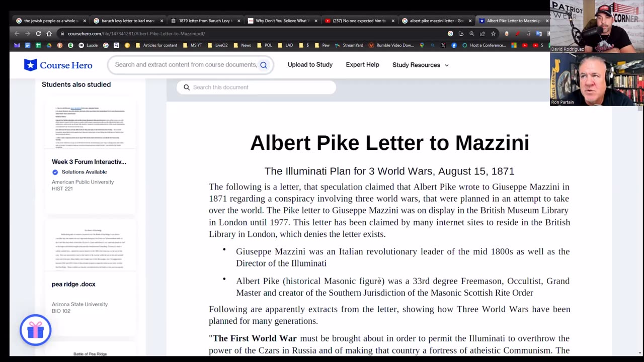Click 'American Public University' text
Screen dimensions: 644x362
click(x=83, y=182)
